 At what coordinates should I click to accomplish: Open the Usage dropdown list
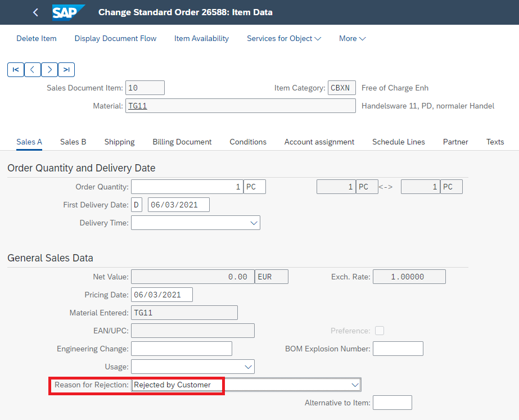pos(248,367)
